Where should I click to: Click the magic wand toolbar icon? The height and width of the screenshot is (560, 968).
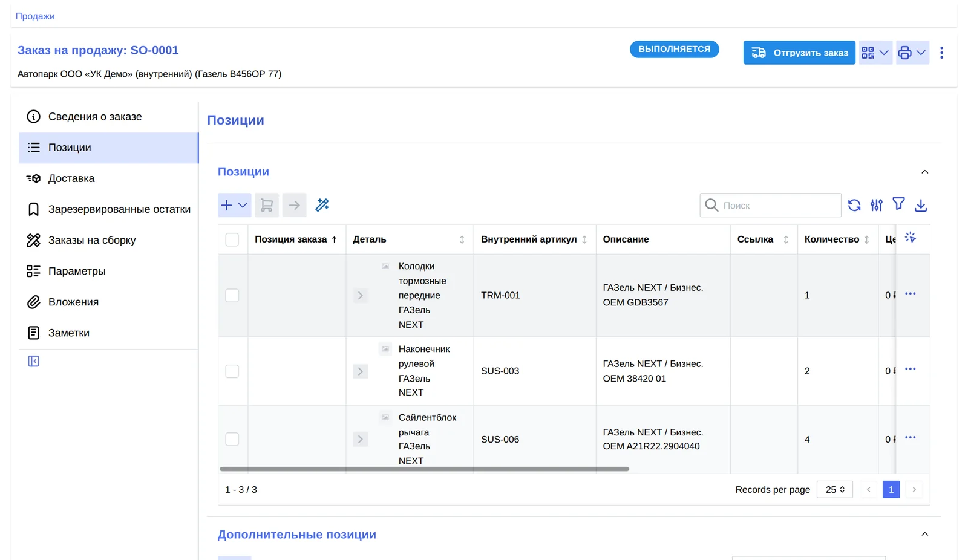coord(322,205)
